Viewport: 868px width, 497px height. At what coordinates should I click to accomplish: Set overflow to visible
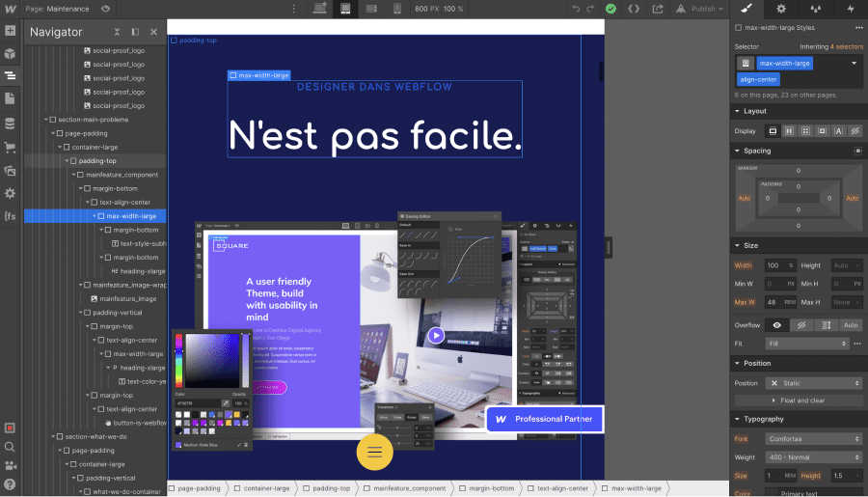pos(776,325)
